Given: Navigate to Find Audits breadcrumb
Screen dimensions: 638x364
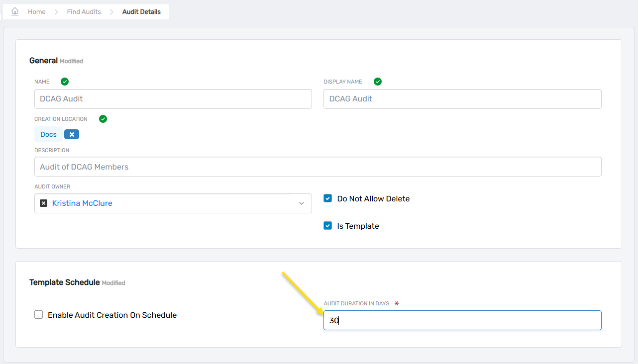Looking at the screenshot, I should pos(84,12).
